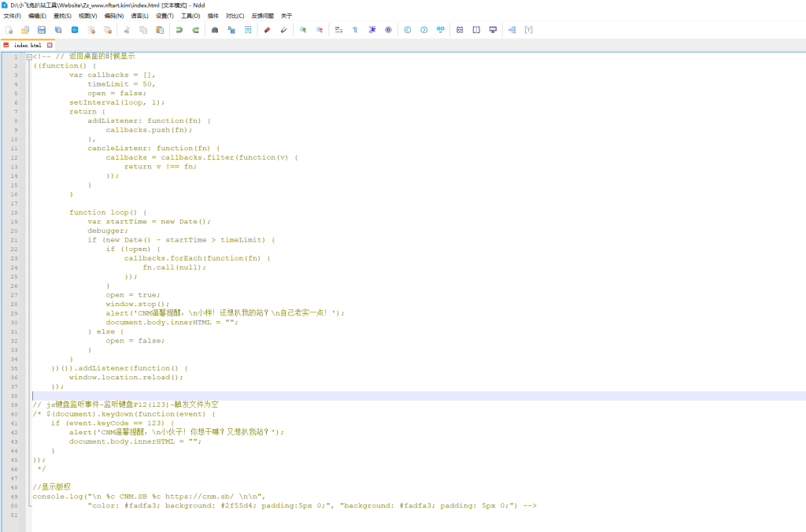
Task: Collapse the code fold at line 1
Action: click(x=29, y=57)
